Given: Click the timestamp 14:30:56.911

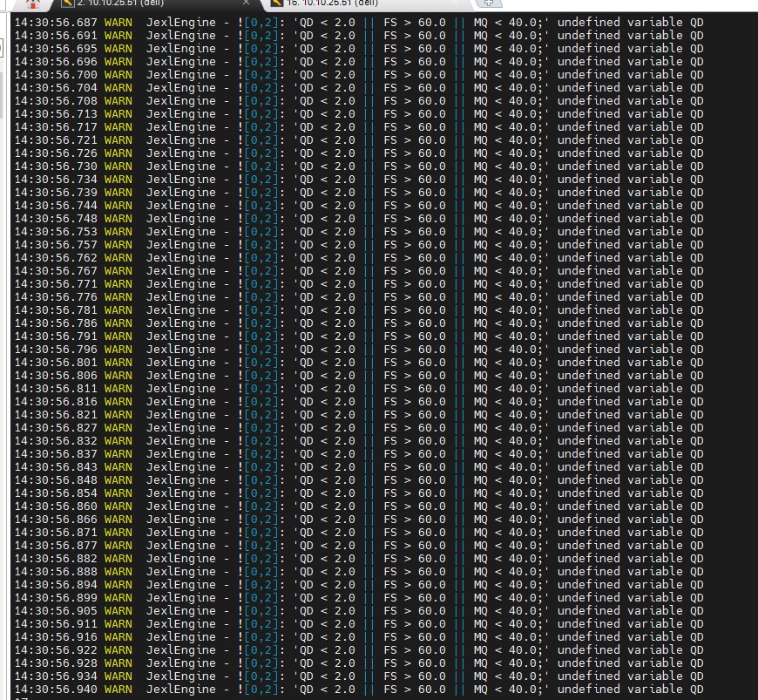Looking at the screenshot, I should point(56,623).
